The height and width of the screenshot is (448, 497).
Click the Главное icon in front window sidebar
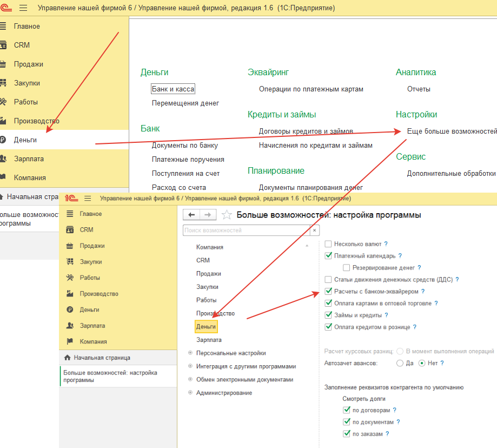tap(70, 214)
